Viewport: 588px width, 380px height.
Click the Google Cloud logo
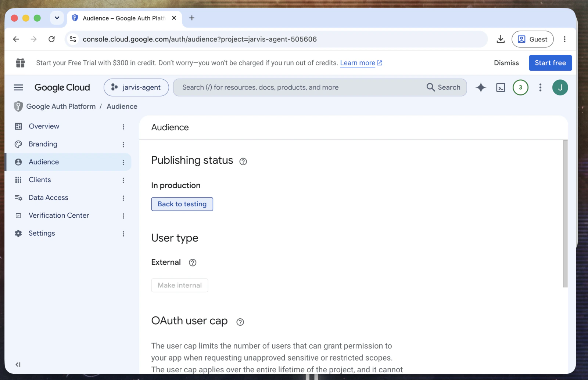pos(62,87)
